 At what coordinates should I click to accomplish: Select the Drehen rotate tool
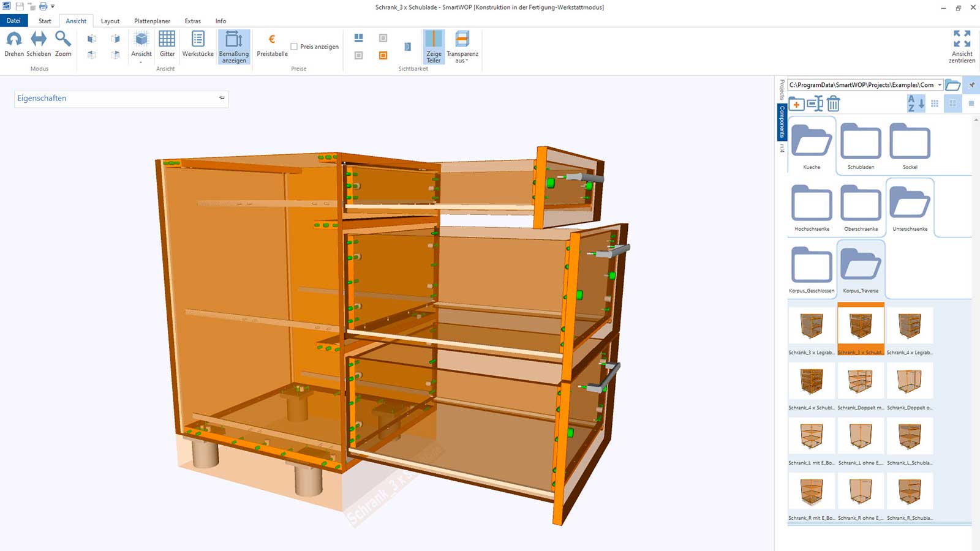pyautogui.click(x=14, y=45)
